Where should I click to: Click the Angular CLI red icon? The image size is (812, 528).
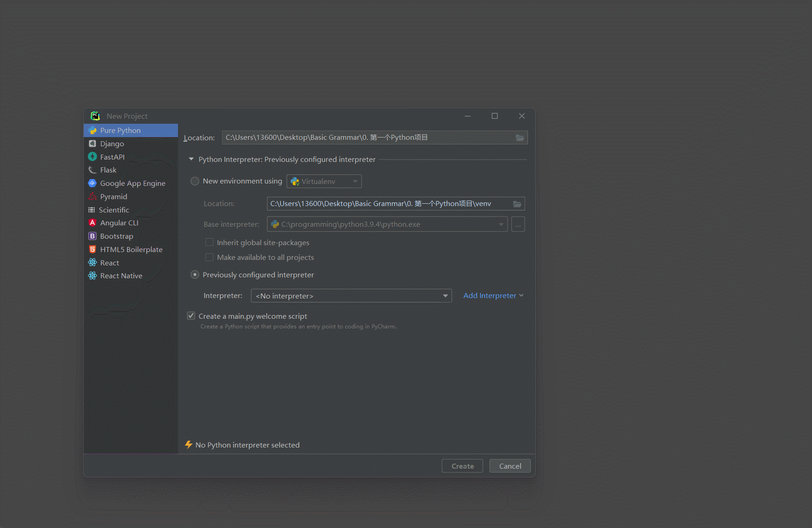click(92, 223)
